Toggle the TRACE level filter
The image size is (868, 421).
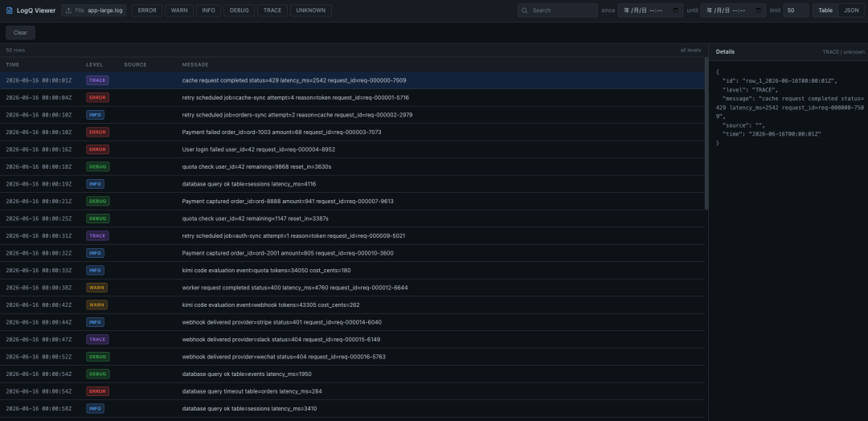[x=272, y=10]
